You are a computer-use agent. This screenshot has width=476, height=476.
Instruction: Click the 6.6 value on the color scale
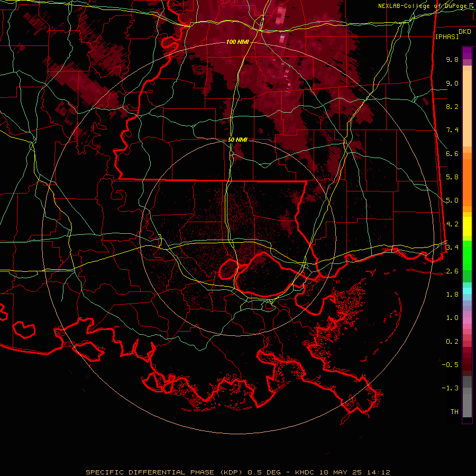pos(452,153)
